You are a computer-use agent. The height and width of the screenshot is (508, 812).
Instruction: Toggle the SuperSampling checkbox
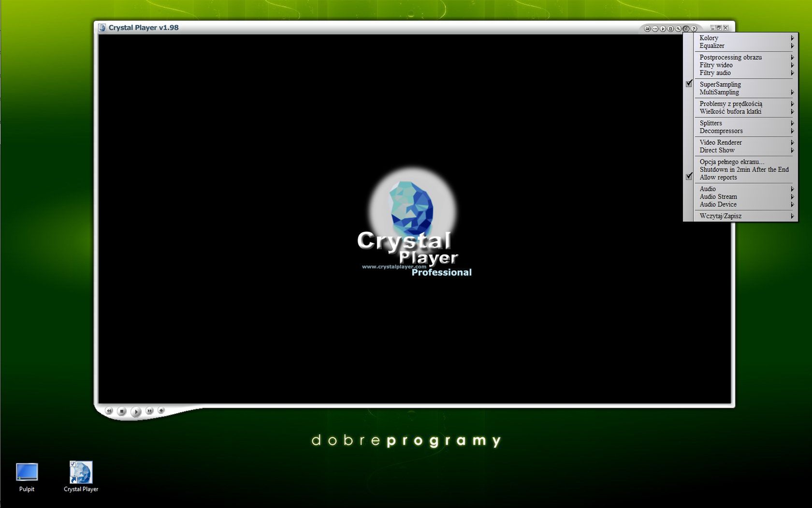pos(689,84)
